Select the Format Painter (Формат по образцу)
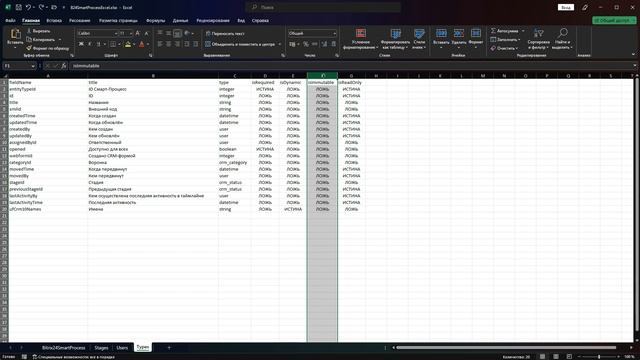640x360 pixels. [47, 48]
